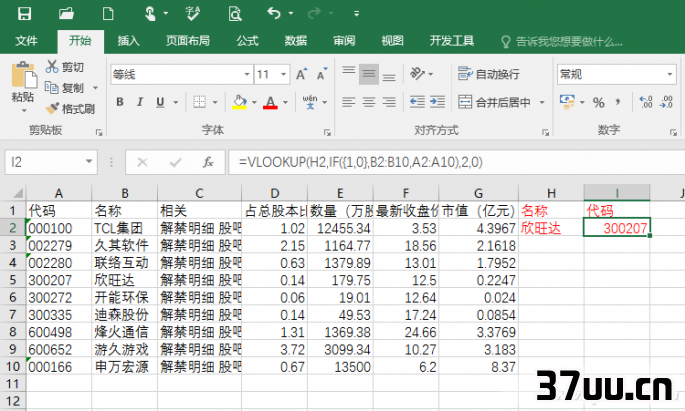Switch to the 公式 tab
Image resolution: width=685 pixels, height=411 pixels.
pos(247,41)
